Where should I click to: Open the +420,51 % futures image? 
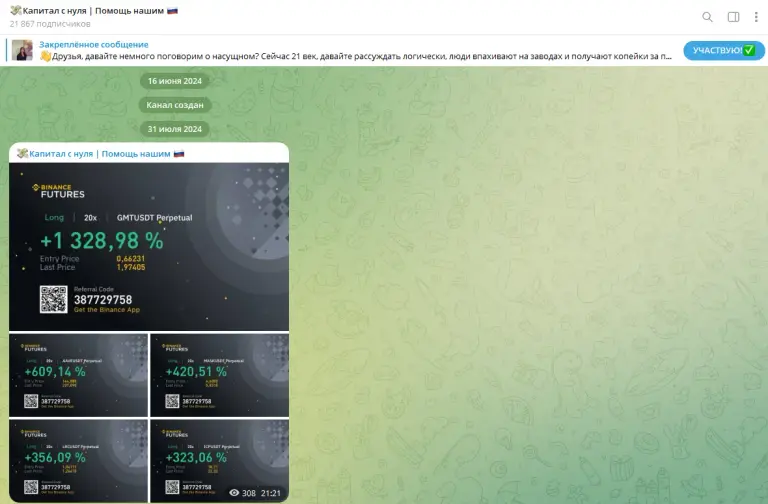[219, 375]
